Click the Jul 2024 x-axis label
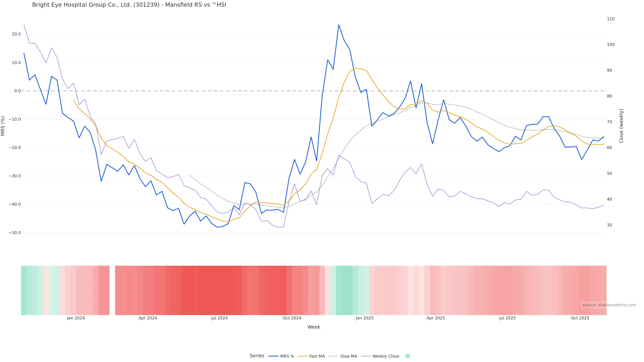Screen dimensions: 644x362 (219, 318)
